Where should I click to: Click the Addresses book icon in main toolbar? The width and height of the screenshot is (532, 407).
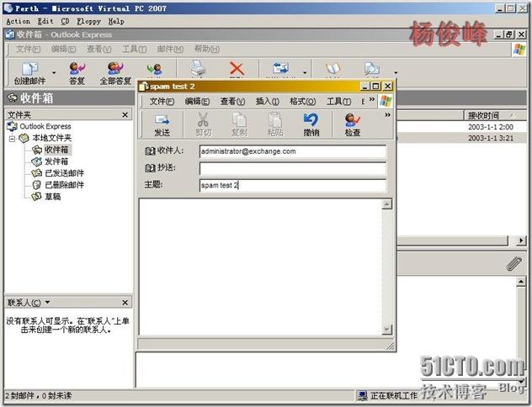coord(332,69)
